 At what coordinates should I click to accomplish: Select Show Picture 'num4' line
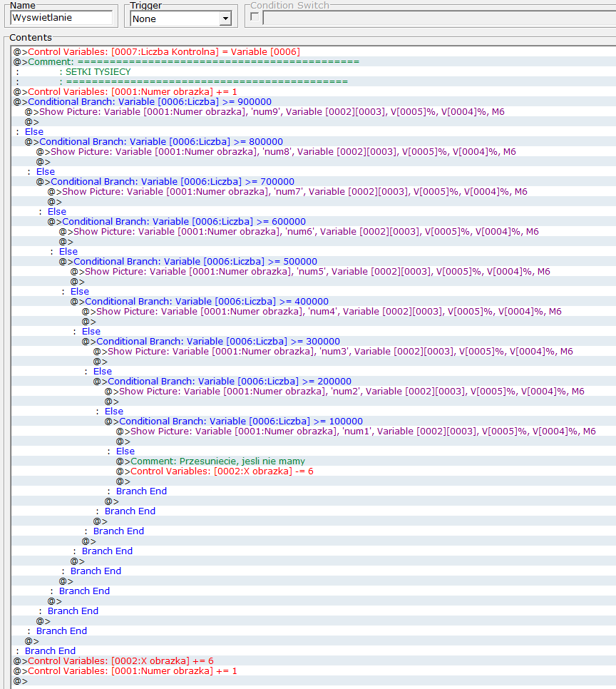pyautogui.click(x=322, y=312)
